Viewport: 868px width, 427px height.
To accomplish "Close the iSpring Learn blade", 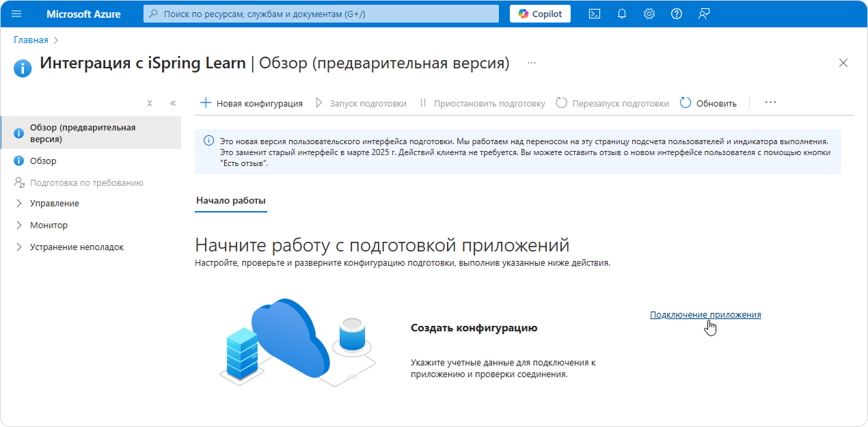I will tap(843, 63).
